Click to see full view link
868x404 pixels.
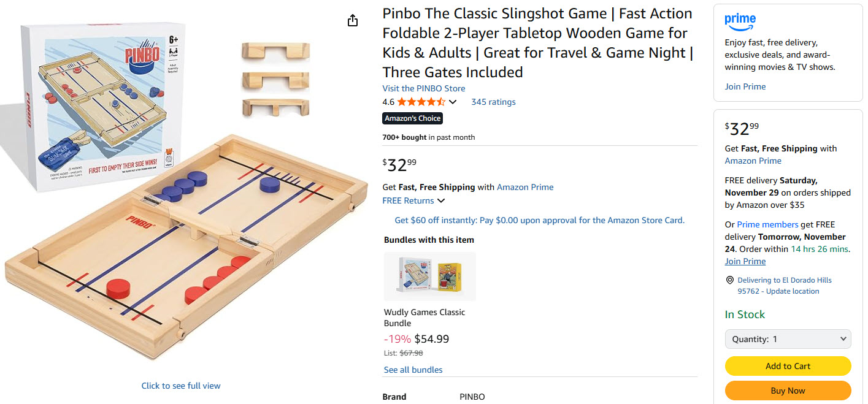(x=181, y=386)
